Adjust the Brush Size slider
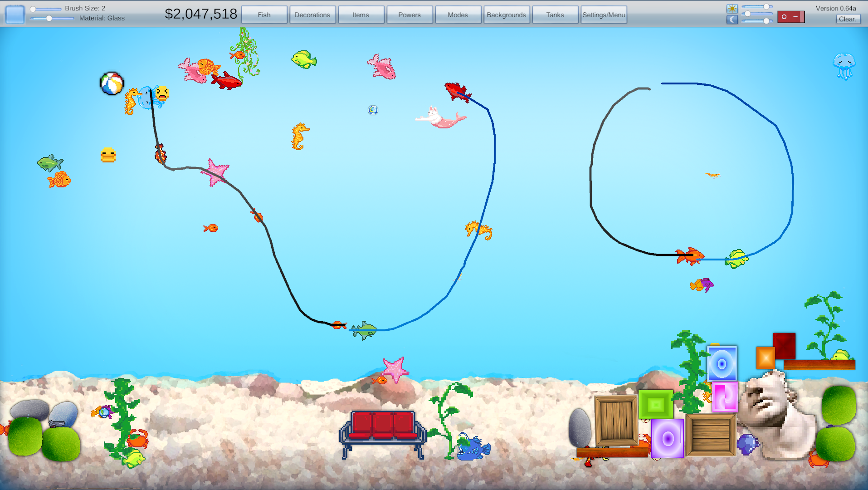 pyautogui.click(x=45, y=9)
